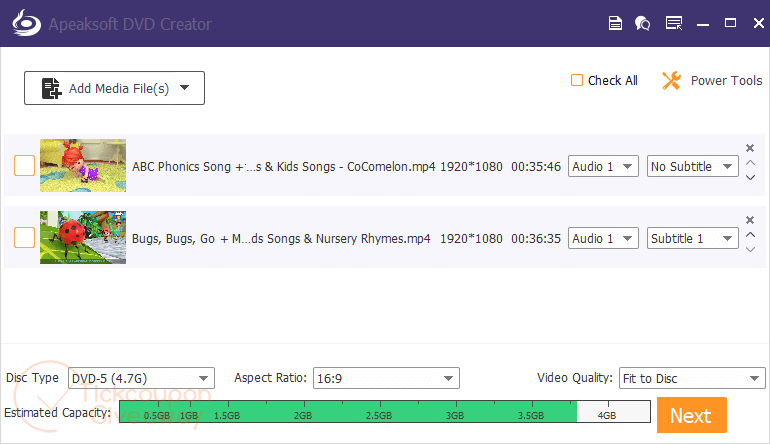The image size is (770, 444).
Task: Click ABC Phonics Song CoComelon.mp4 file name
Action: click(x=283, y=166)
